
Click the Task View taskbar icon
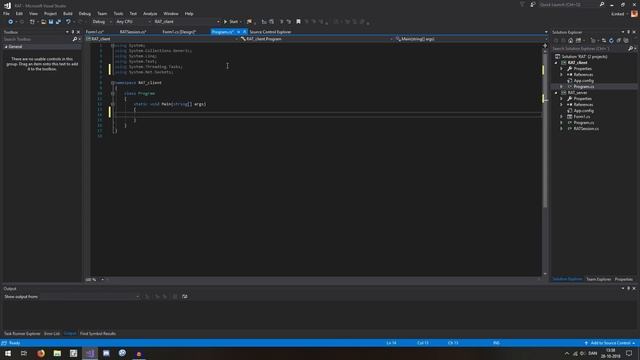[24, 353]
